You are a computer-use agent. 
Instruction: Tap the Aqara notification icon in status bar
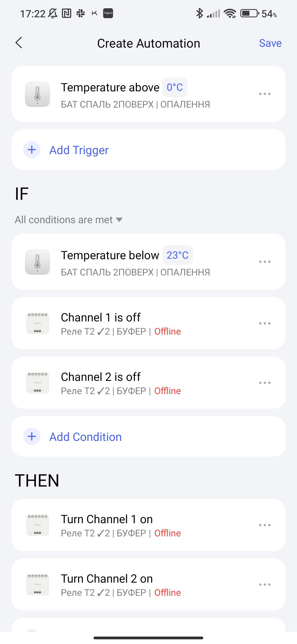point(108,13)
